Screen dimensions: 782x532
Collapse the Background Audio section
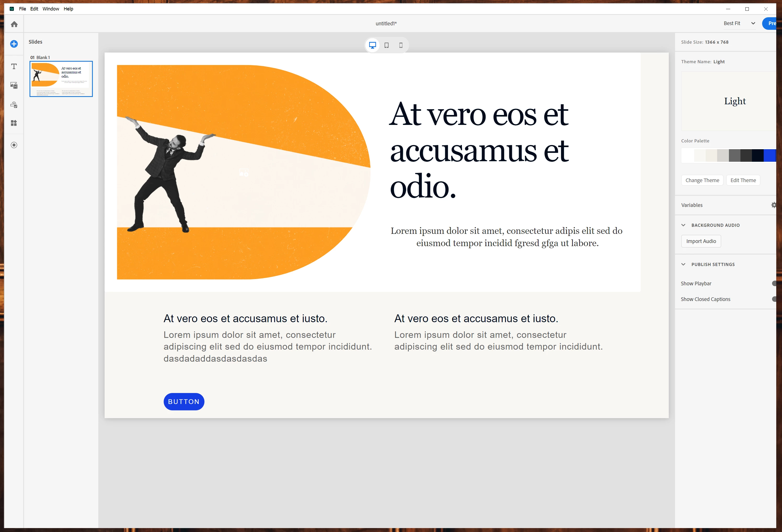click(683, 225)
